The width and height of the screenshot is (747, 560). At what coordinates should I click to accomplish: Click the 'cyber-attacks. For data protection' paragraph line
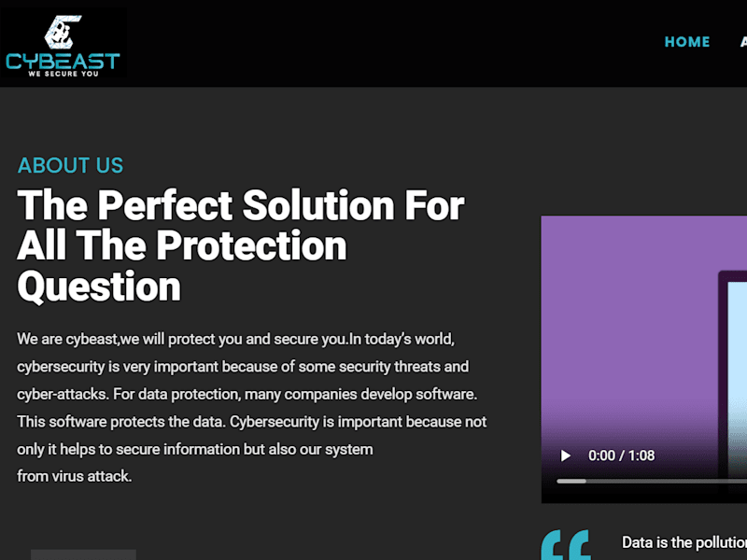247,394
